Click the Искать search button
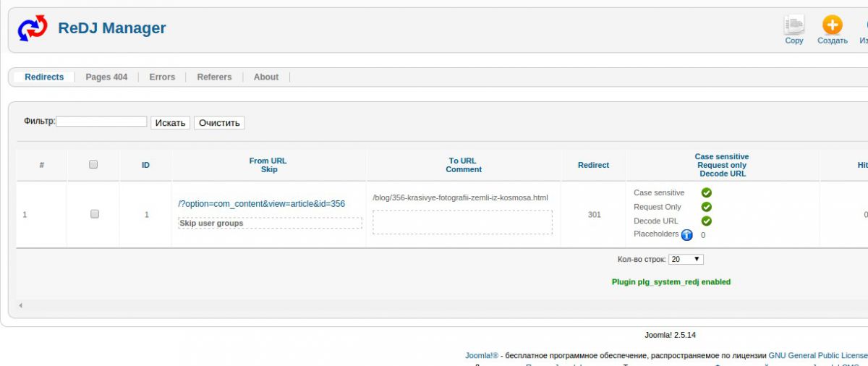Image resolution: width=868 pixels, height=366 pixels. pos(171,123)
